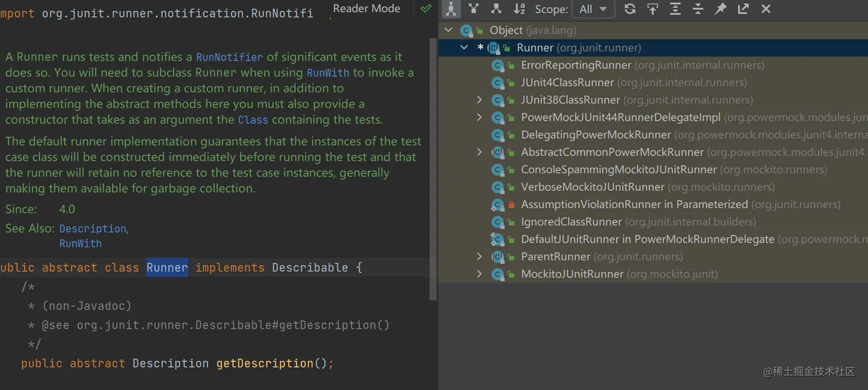868x390 pixels.
Task: Click the 'Since: 4.0' value
Action: tap(67, 209)
